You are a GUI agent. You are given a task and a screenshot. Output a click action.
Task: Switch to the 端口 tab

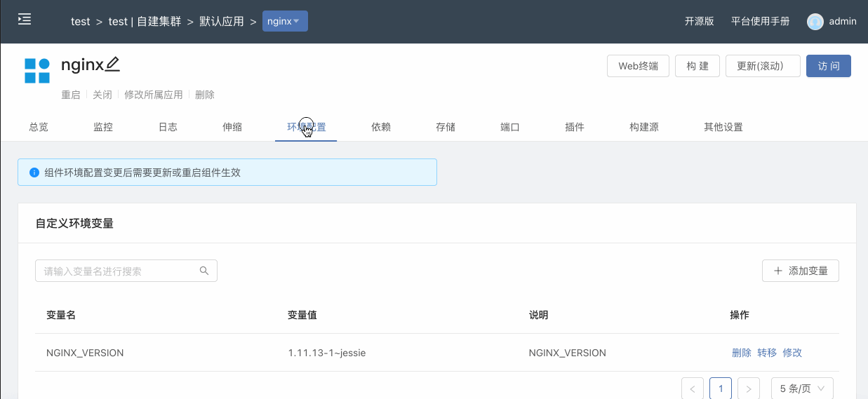[x=510, y=127]
